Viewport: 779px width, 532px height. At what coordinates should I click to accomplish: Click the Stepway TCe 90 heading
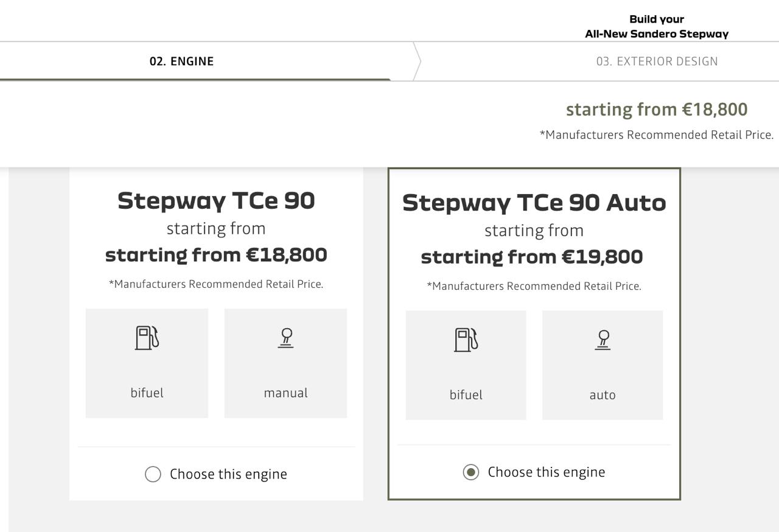pyautogui.click(x=216, y=201)
